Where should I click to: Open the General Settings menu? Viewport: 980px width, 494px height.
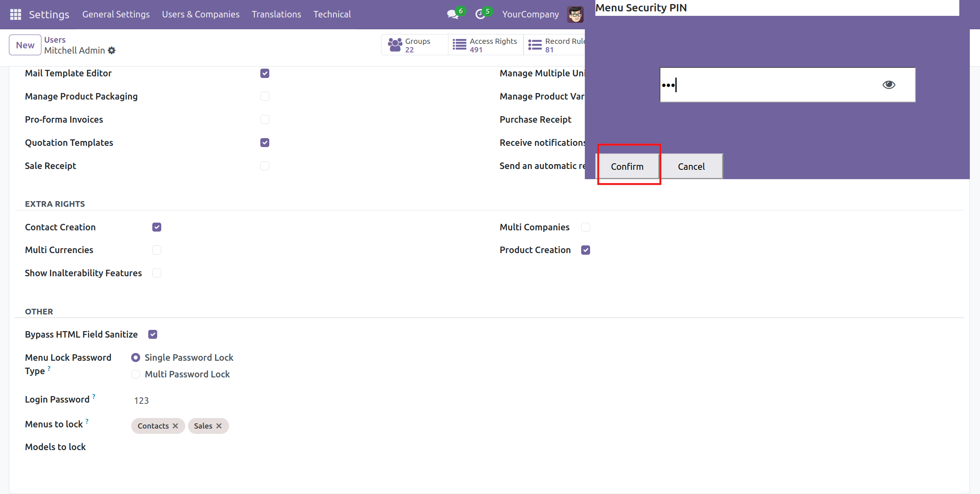[x=116, y=14]
